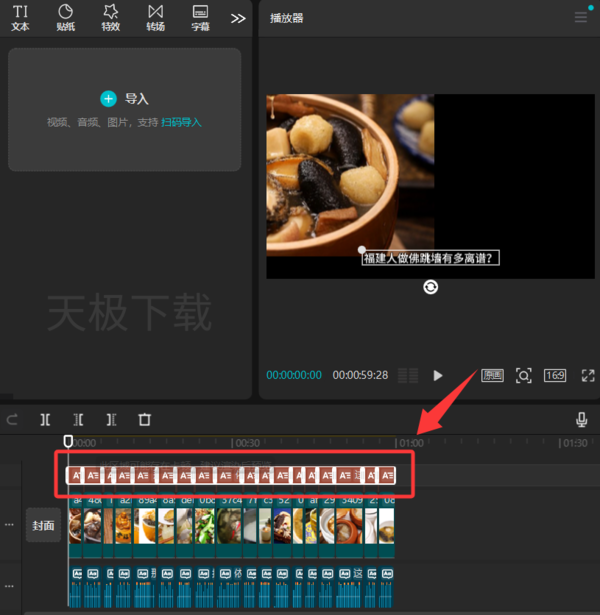Select the 转场 transitions icon

[x=155, y=18]
